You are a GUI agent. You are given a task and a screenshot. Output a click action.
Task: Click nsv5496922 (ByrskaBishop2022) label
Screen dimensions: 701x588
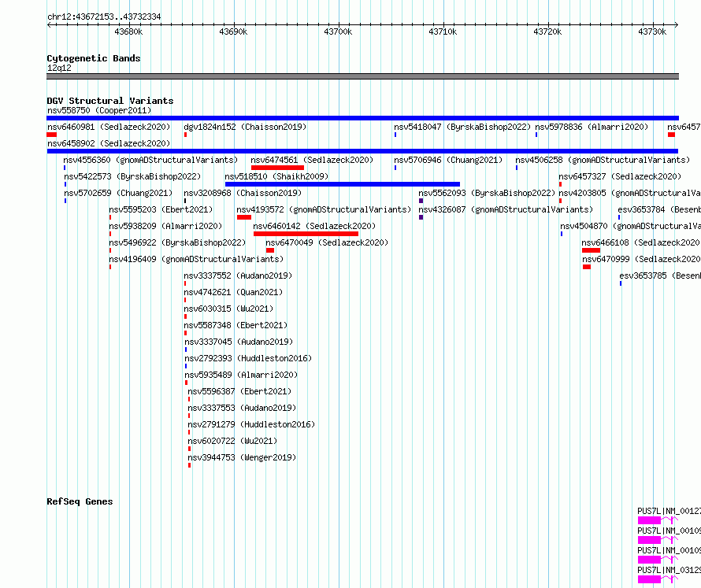tap(177, 242)
